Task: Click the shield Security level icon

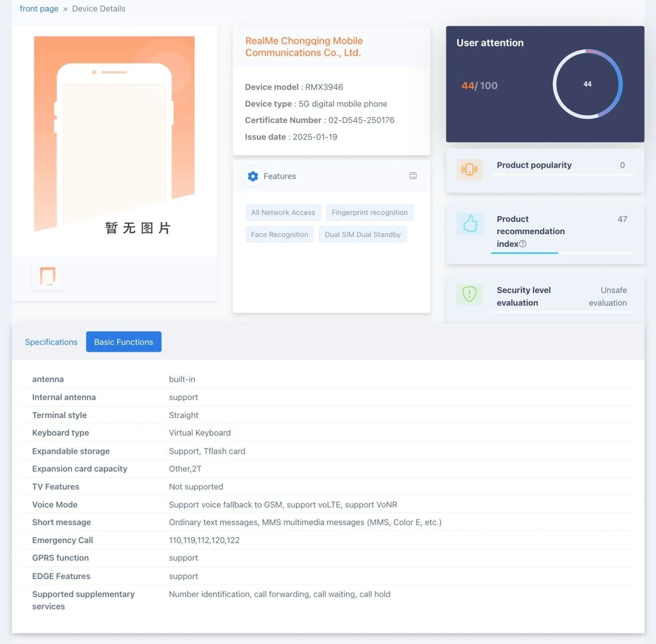Action: (x=469, y=294)
